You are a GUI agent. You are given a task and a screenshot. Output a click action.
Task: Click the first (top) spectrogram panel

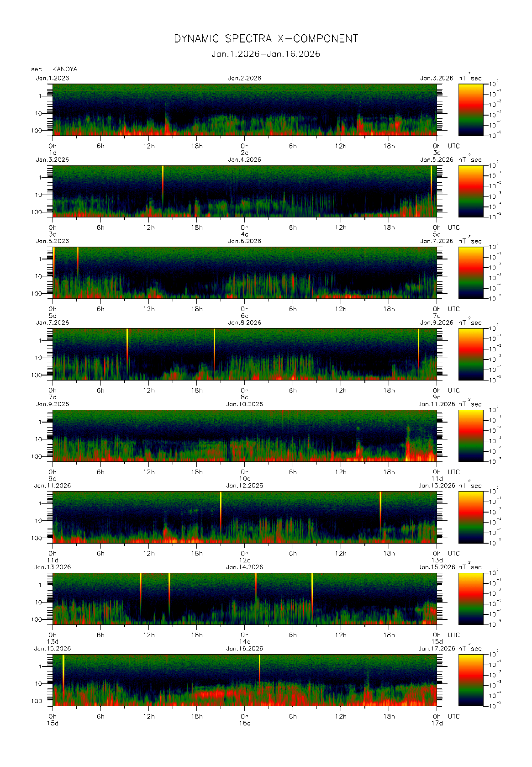244,110
